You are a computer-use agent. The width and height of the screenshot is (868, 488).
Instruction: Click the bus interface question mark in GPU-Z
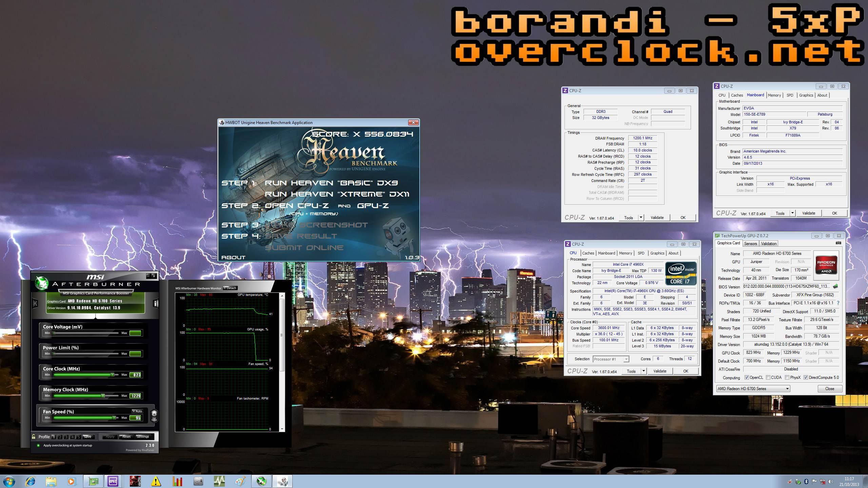(839, 303)
